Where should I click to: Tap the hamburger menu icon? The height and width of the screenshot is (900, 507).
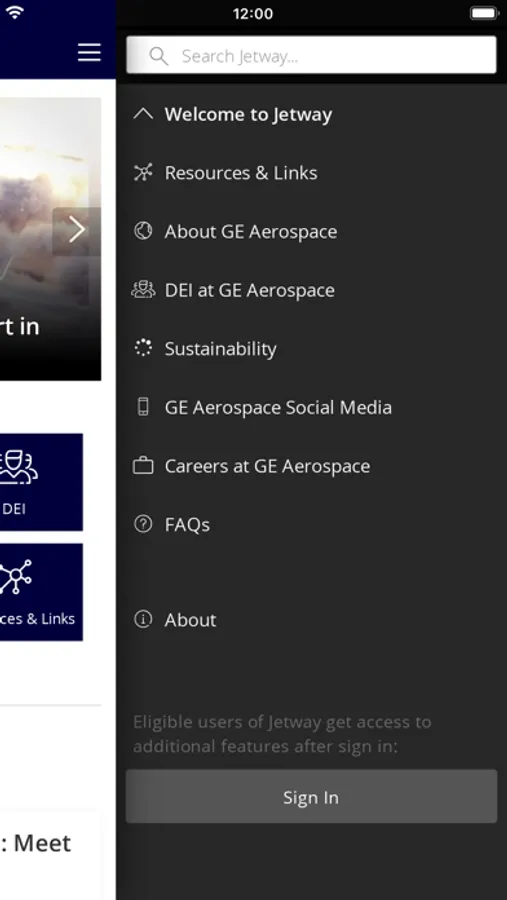tap(89, 52)
